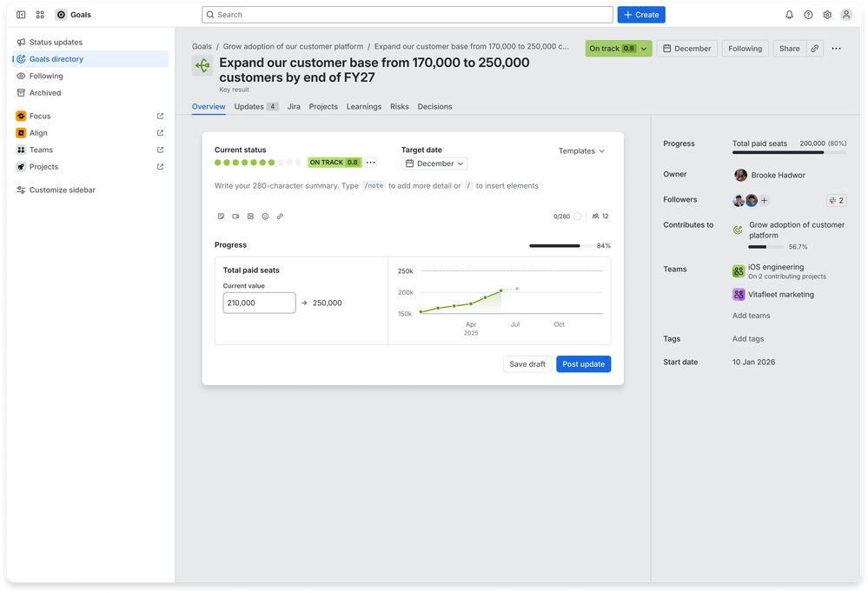Open the Grow adoption of our customer platform breadcrumb
This screenshot has height=593, width=868.
coord(293,47)
